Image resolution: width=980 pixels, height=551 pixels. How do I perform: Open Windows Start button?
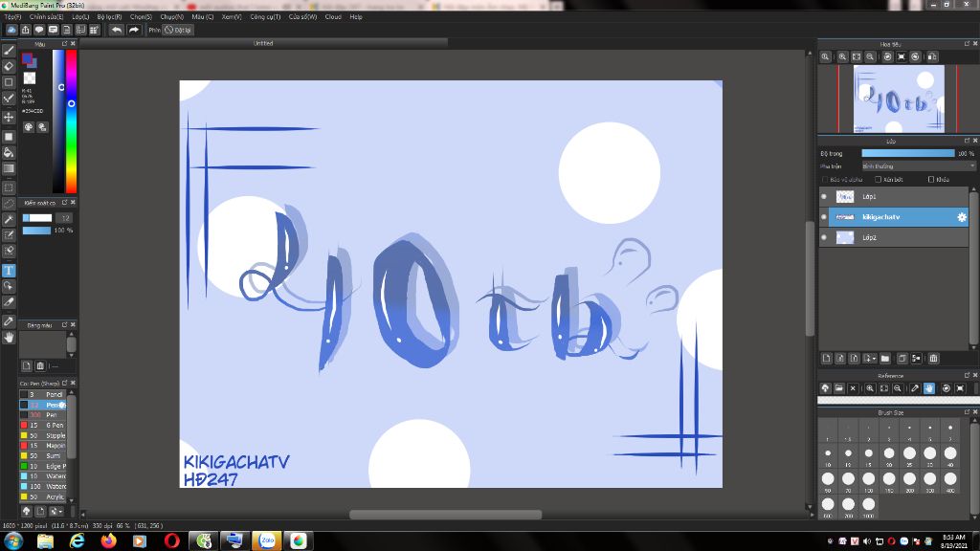click(13, 540)
